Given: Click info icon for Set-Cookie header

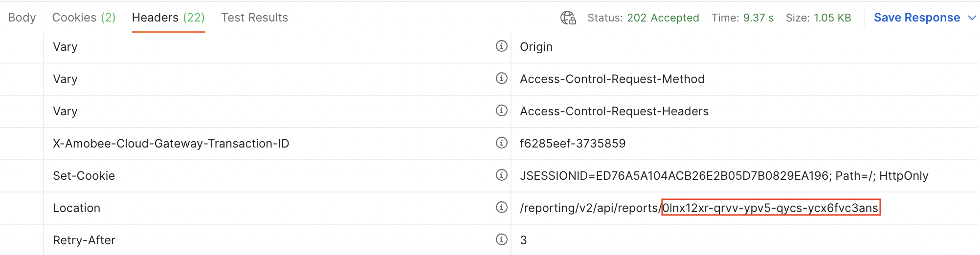Looking at the screenshot, I should click(501, 175).
